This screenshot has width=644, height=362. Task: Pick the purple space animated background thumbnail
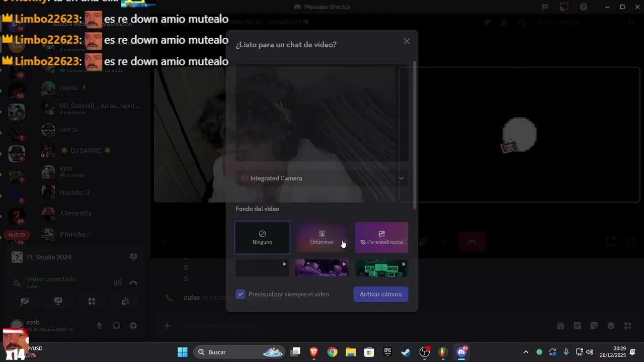[x=322, y=268]
